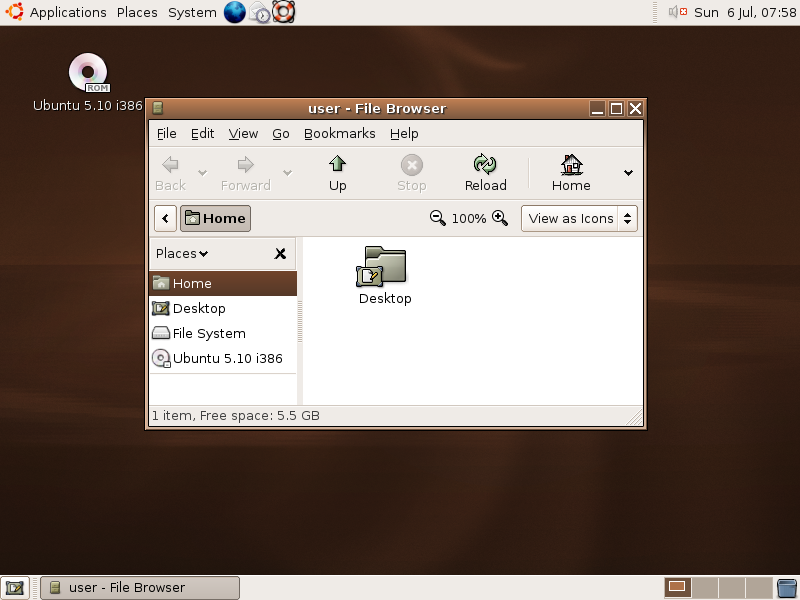Open the Places dropdown in the sidebar

tap(178, 253)
